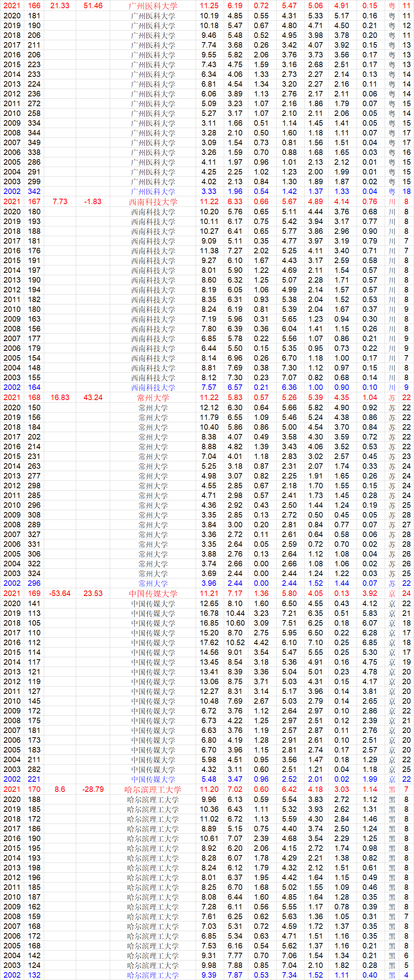Click the red 西南科技大学 name in 2021 row

[153, 202]
